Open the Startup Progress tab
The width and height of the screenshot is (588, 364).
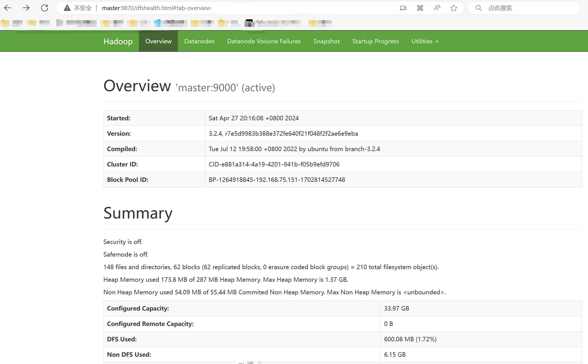[375, 41]
